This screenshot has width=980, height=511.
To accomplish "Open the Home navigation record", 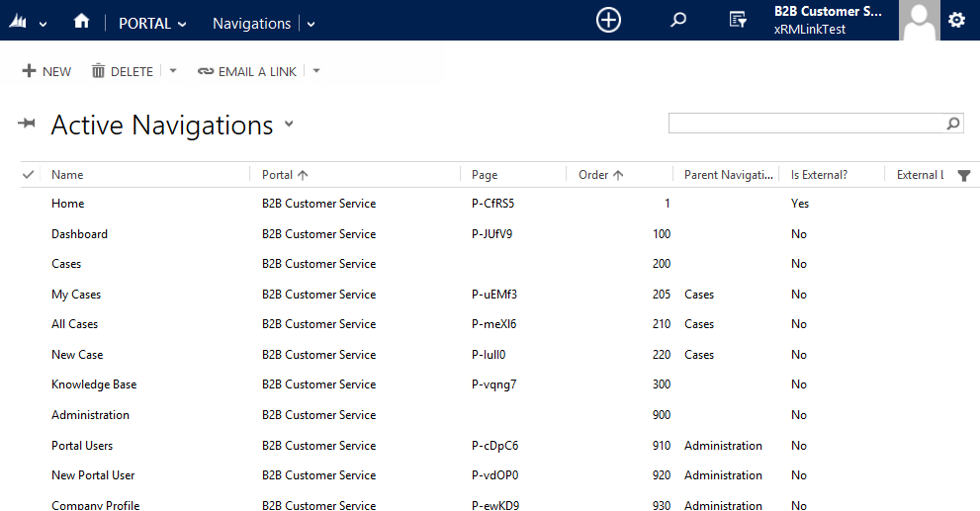I will [x=67, y=203].
